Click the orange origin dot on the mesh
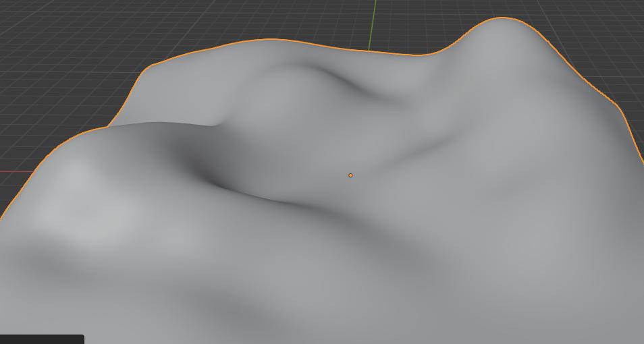Image resolution: width=644 pixels, height=344 pixels. [350, 175]
